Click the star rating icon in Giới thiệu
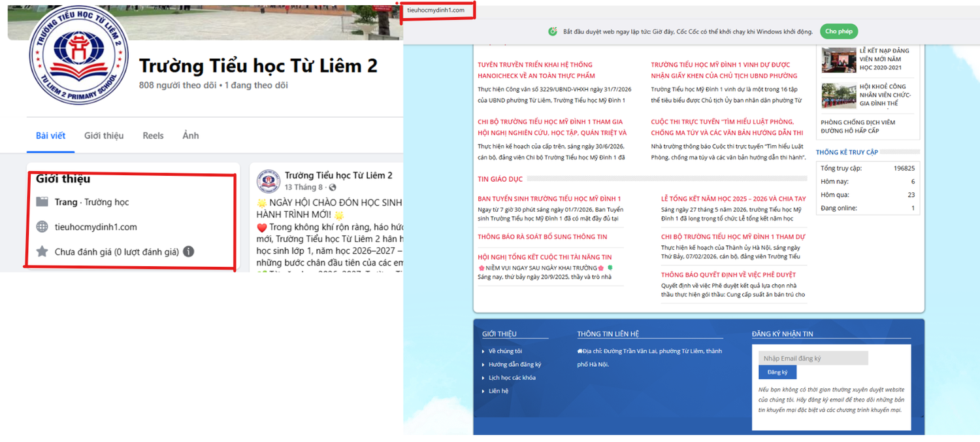The width and height of the screenshot is (980, 442). point(42,252)
